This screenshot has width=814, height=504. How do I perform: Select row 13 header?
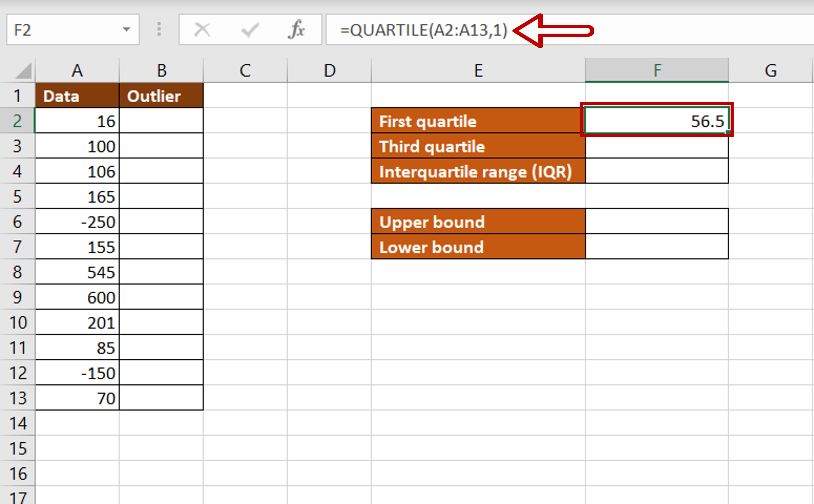[17, 398]
